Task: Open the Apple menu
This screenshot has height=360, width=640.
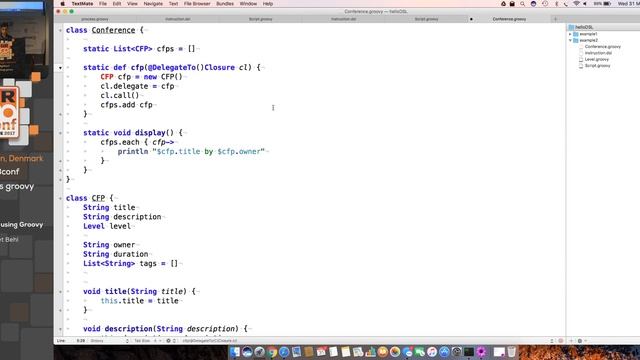Action: (62, 4)
